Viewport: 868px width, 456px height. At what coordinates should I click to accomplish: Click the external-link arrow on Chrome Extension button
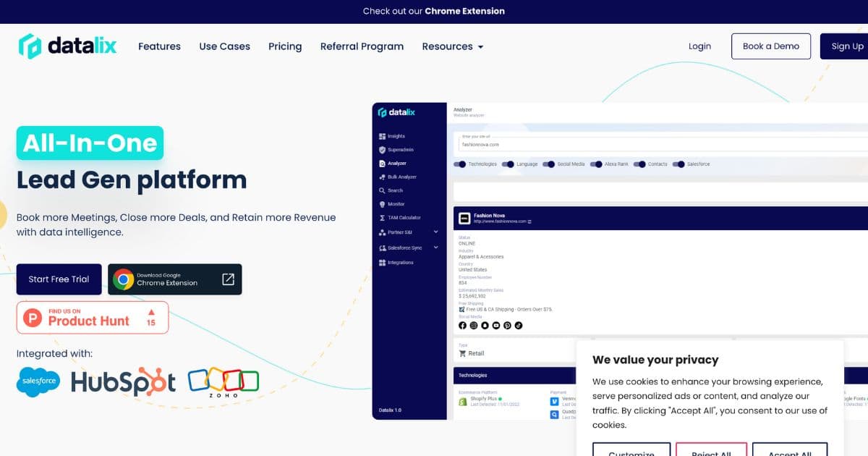pyautogui.click(x=228, y=279)
